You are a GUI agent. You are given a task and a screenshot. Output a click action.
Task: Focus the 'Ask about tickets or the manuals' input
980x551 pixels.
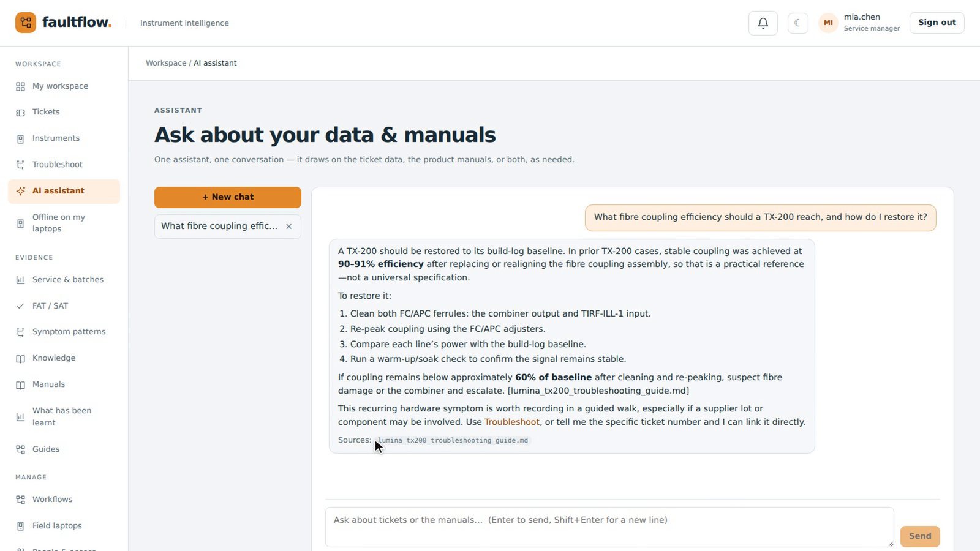(609, 527)
